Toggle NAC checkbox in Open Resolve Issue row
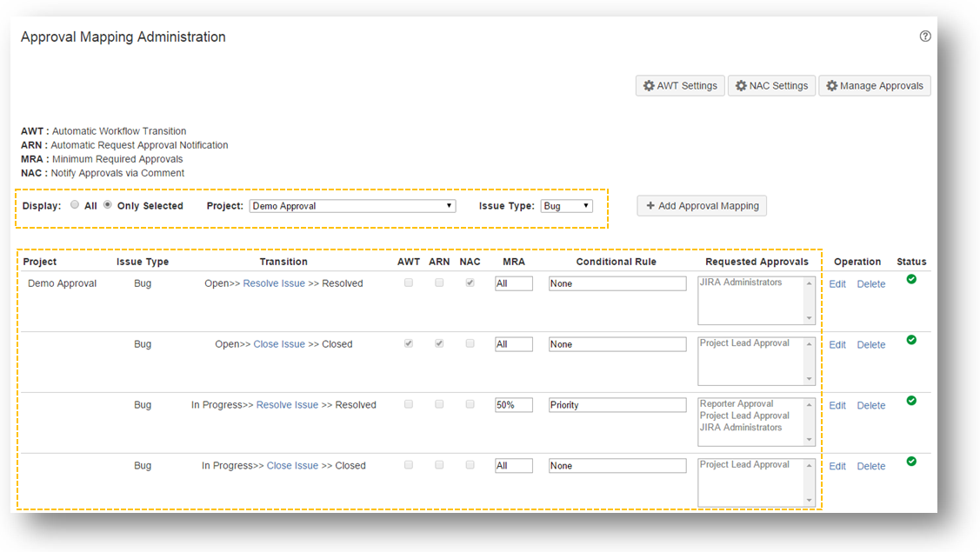Image resolution: width=980 pixels, height=552 pixels. click(x=470, y=283)
